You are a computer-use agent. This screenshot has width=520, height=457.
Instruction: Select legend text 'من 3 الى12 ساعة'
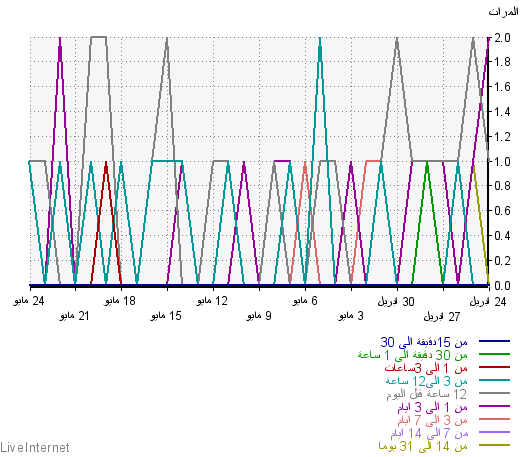coord(427,381)
